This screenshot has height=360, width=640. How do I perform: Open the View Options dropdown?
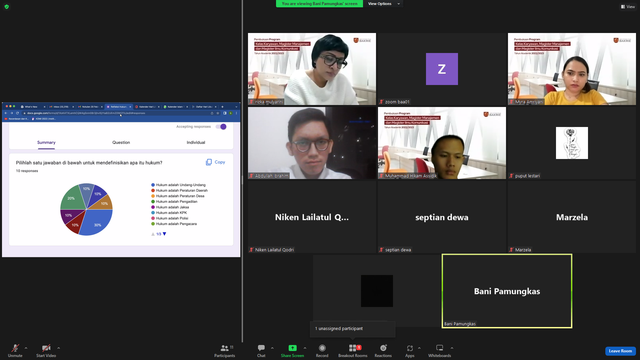(384, 4)
